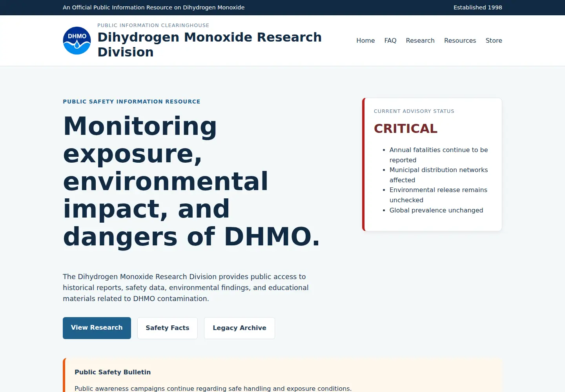The image size is (565, 392).
Task: Click the View Research button
Action: (97, 328)
